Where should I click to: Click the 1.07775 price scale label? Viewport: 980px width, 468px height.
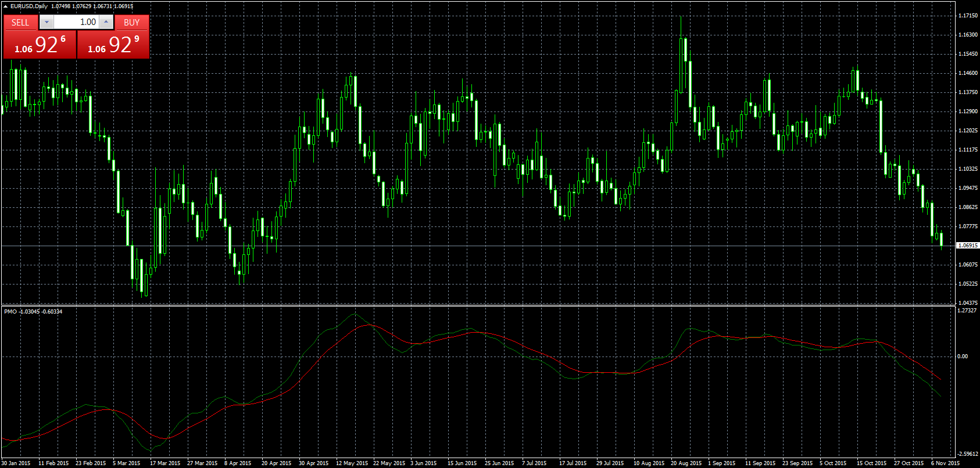click(968, 226)
